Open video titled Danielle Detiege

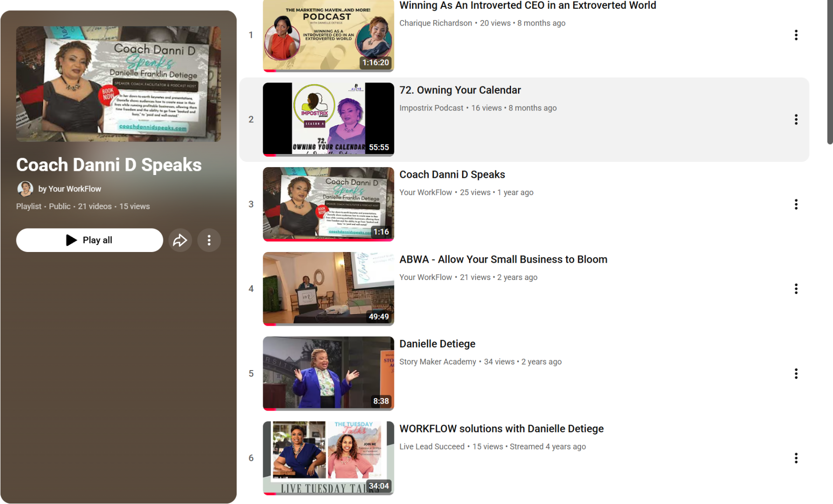tap(437, 344)
